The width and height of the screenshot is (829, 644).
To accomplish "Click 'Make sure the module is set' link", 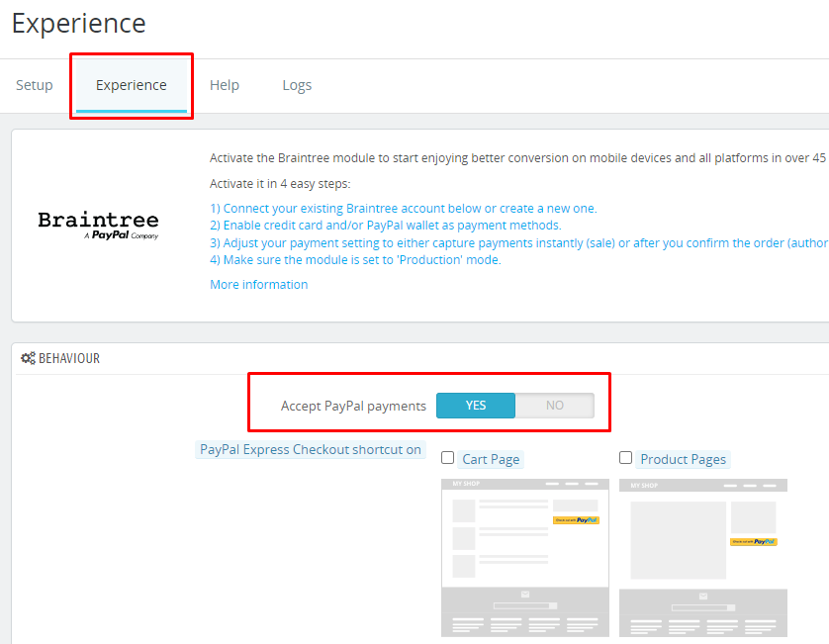I will pyautogui.click(x=355, y=260).
